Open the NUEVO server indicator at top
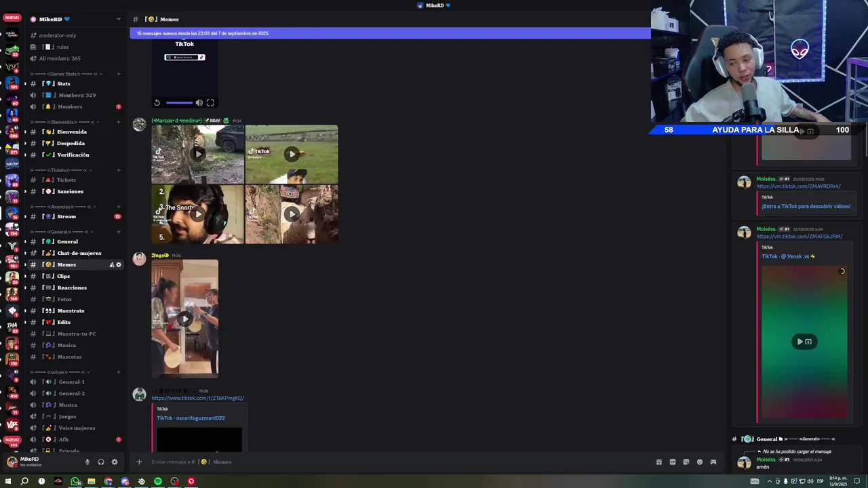Viewport: 868px width, 488px height. tap(12, 18)
